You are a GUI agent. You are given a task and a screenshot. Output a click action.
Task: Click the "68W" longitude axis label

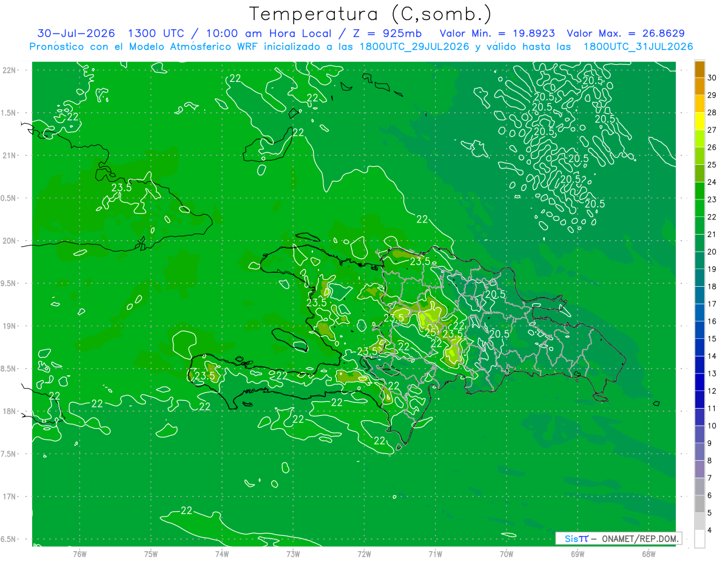coord(648,554)
